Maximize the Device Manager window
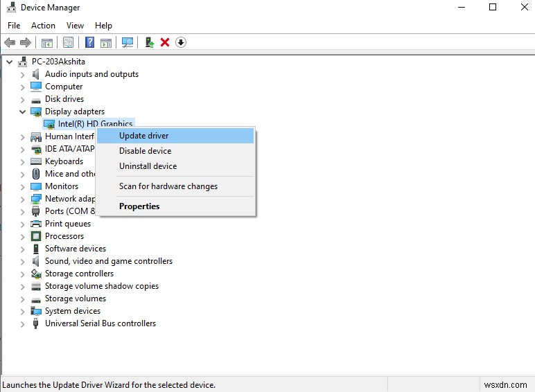Image resolution: width=535 pixels, height=392 pixels. (493, 7)
